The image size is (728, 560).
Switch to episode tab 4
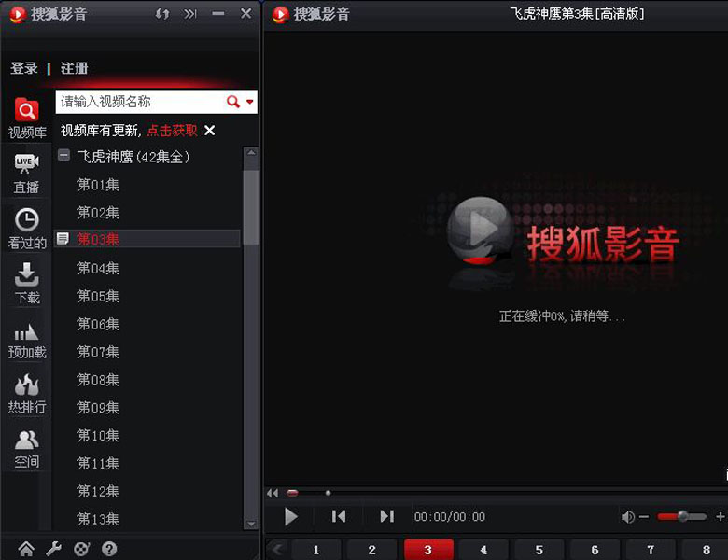483,550
